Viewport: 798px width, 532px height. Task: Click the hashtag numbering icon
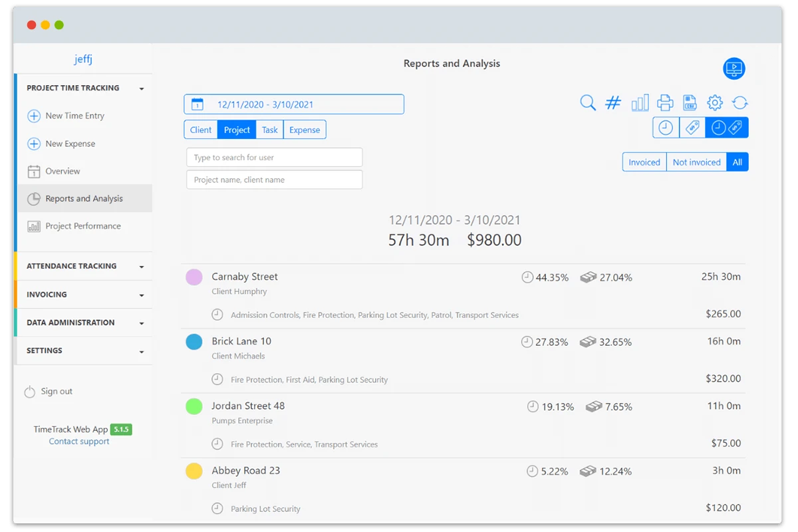[x=612, y=102]
